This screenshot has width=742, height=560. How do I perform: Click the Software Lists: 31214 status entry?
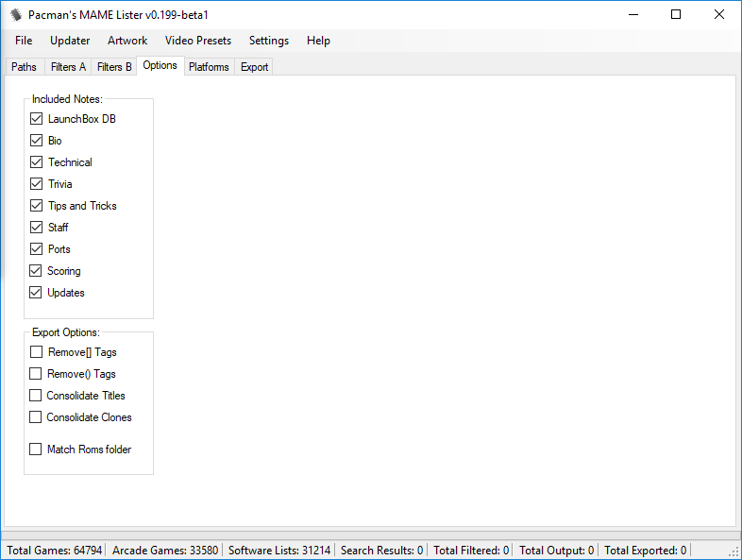[x=279, y=551]
